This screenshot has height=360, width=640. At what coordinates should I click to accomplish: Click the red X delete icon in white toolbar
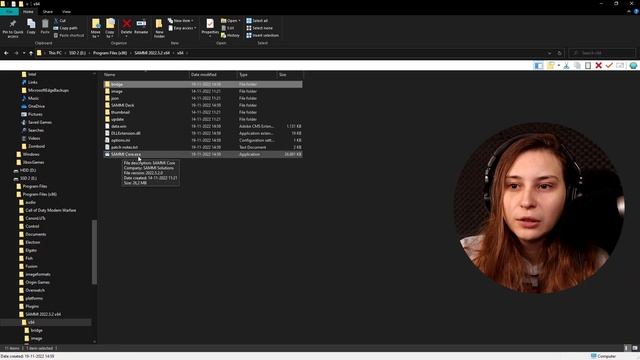(599, 65)
